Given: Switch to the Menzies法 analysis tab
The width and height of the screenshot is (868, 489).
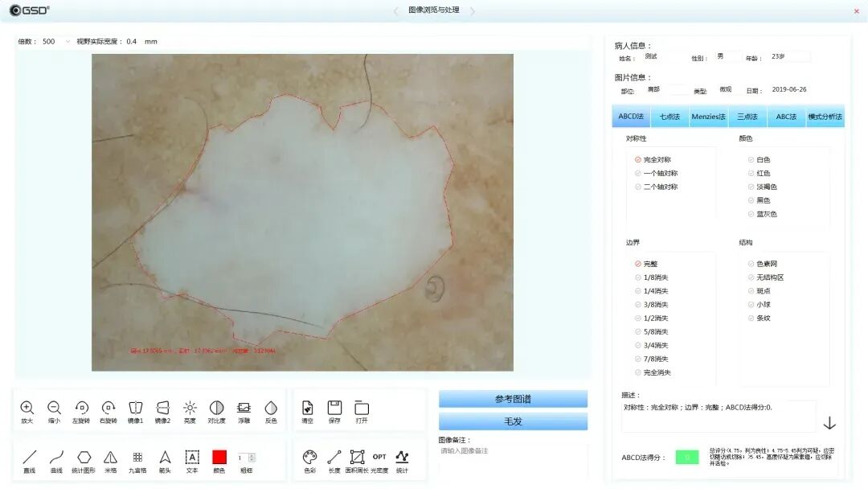Looking at the screenshot, I should 708,117.
